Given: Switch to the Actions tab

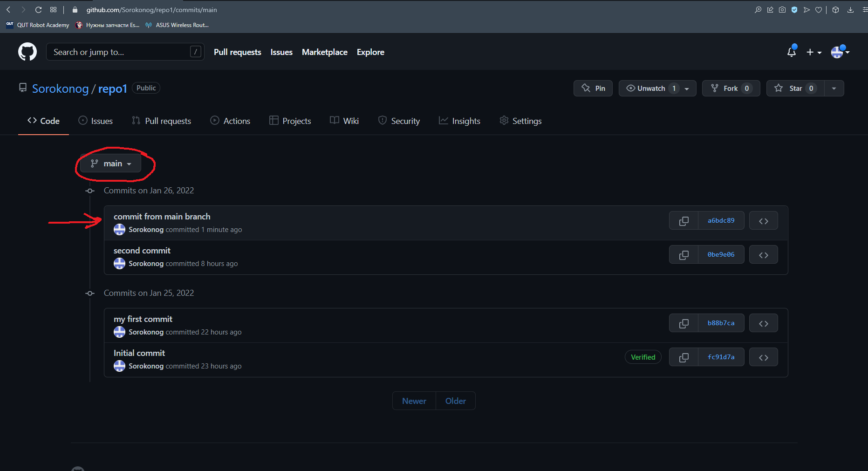Looking at the screenshot, I should click(230, 121).
